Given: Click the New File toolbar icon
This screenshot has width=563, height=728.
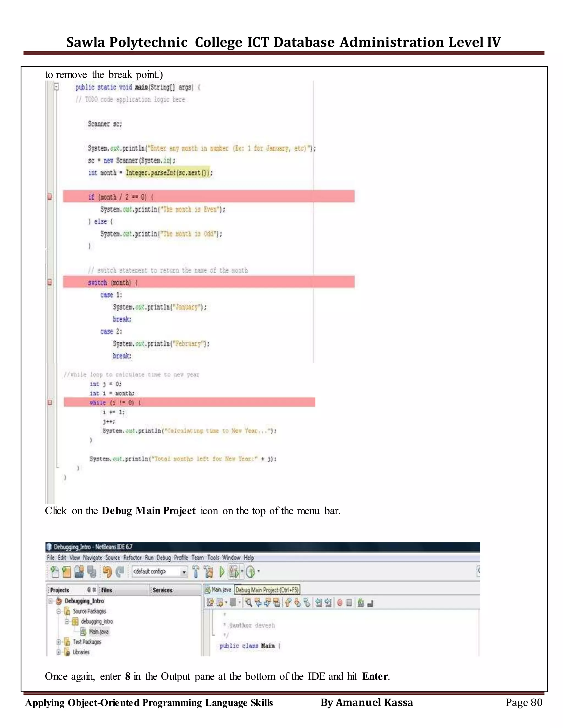Looking at the screenshot, I should pyautogui.click(x=55, y=572).
